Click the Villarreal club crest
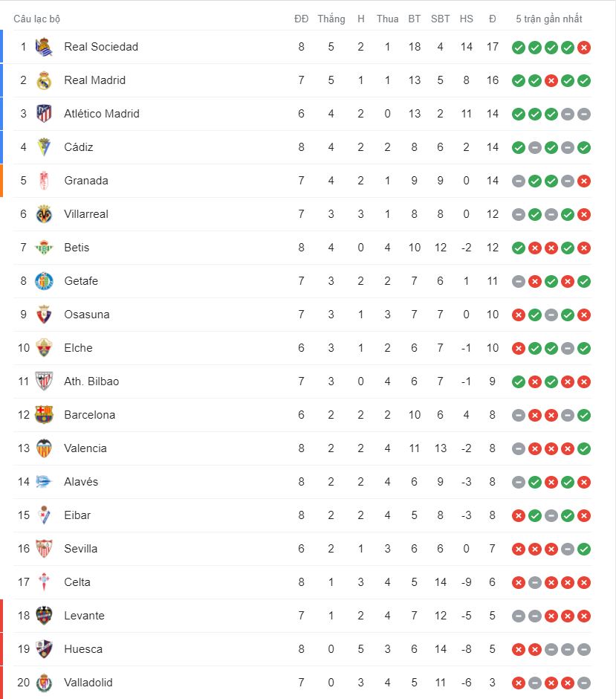 point(44,214)
